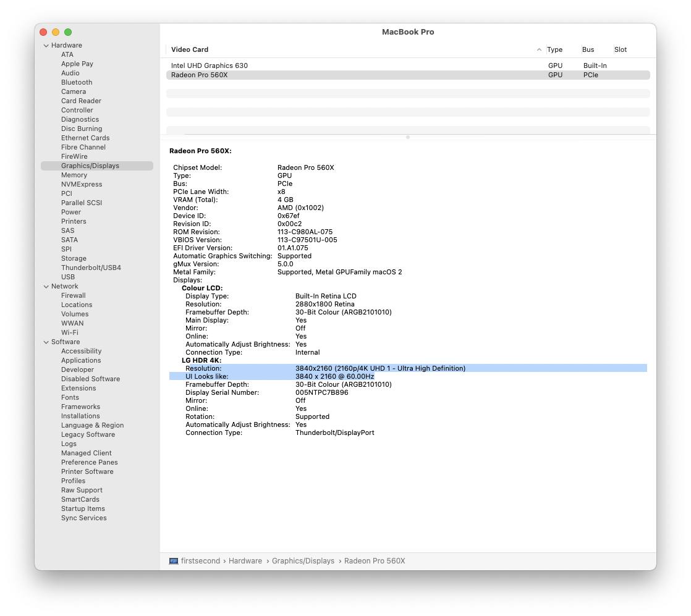The width and height of the screenshot is (691, 616).
Task: Select Developer under Software
Action: pyautogui.click(x=77, y=369)
